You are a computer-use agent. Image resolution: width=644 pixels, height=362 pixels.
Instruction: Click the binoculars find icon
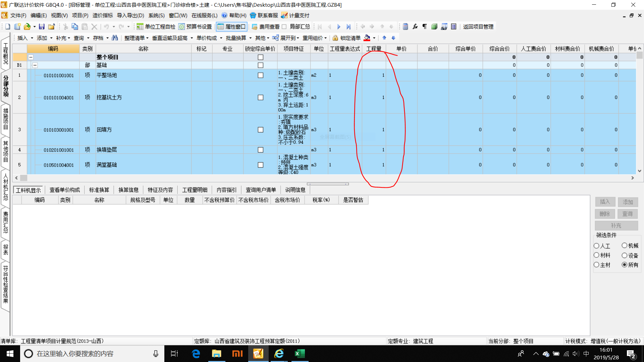click(115, 38)
